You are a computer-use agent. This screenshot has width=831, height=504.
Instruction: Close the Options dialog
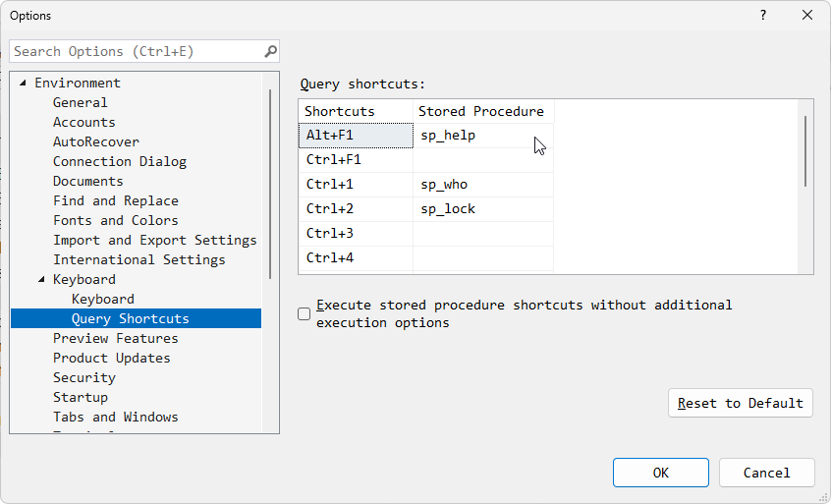pos(807,15)
